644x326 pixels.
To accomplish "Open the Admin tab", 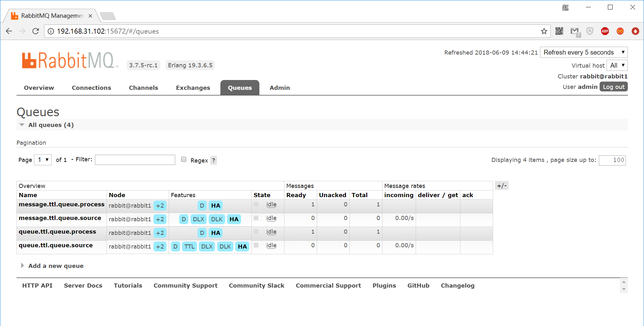I will [280, 88].
